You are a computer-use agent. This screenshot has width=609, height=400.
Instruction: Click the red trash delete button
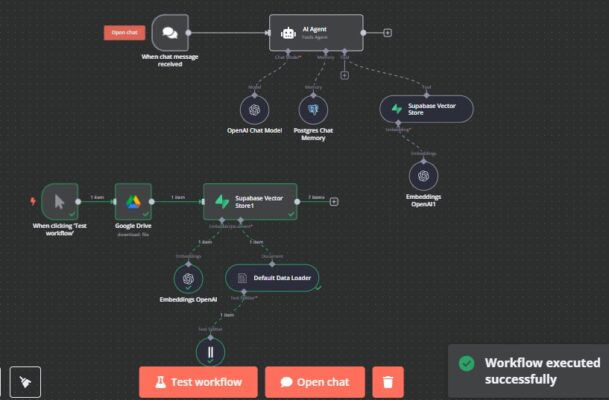tap(388, 382)
